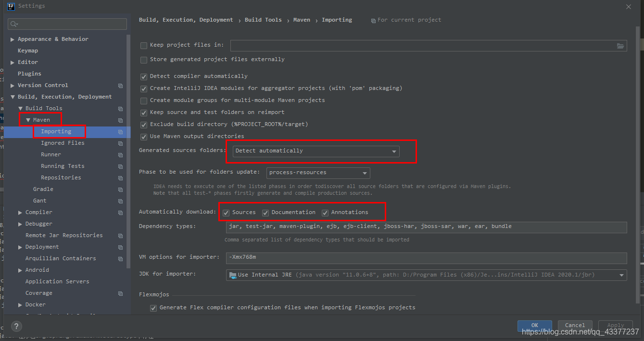The image size is (644, 341).
Task: Click project-level icon beside Build Tools
Action: tap(120, 109)
